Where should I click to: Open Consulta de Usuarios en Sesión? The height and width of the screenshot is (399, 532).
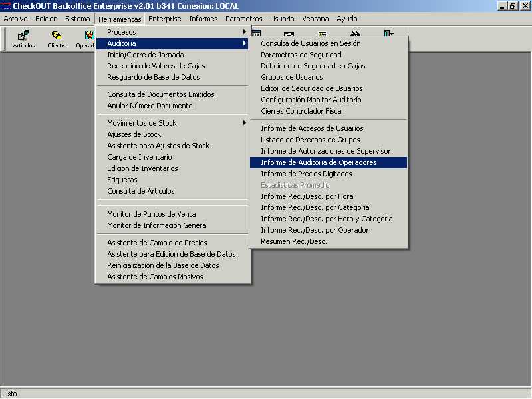click(x=329, y=43)
